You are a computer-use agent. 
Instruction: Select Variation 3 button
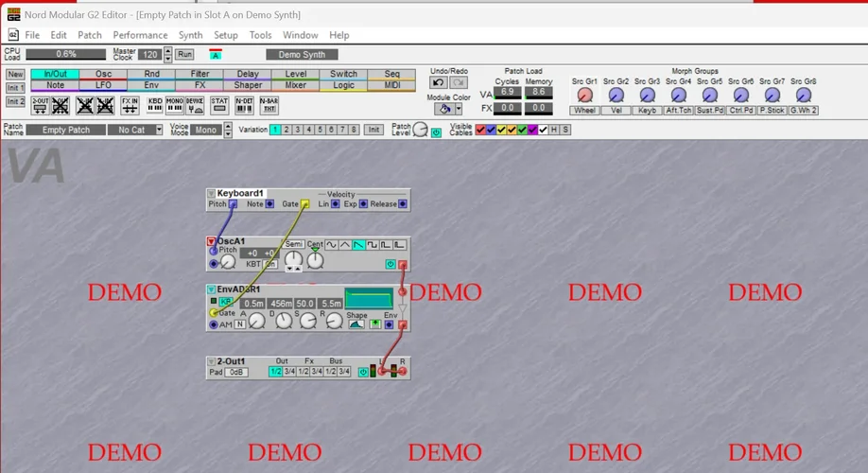tap(298, 130)
